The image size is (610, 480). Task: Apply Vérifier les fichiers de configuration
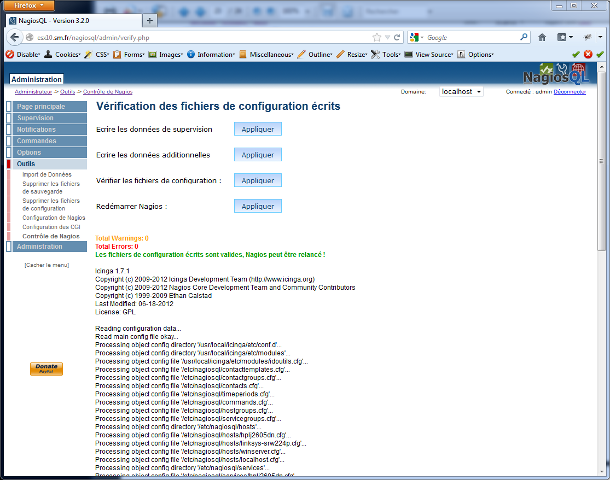[x=258, y=180]
